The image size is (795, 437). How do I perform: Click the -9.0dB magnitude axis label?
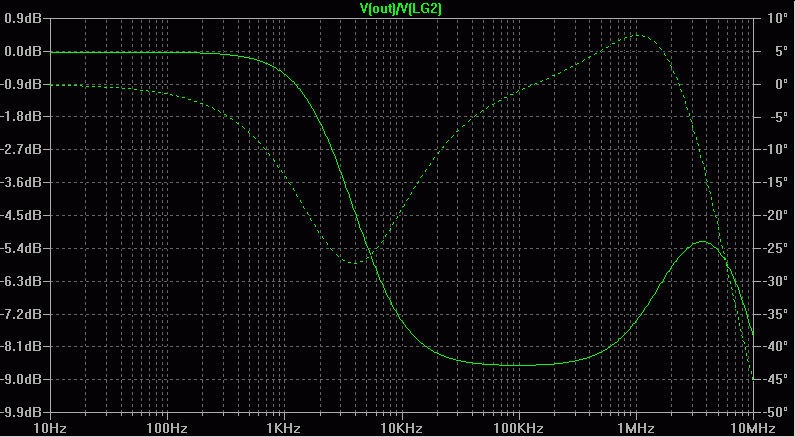click(22, 380)
